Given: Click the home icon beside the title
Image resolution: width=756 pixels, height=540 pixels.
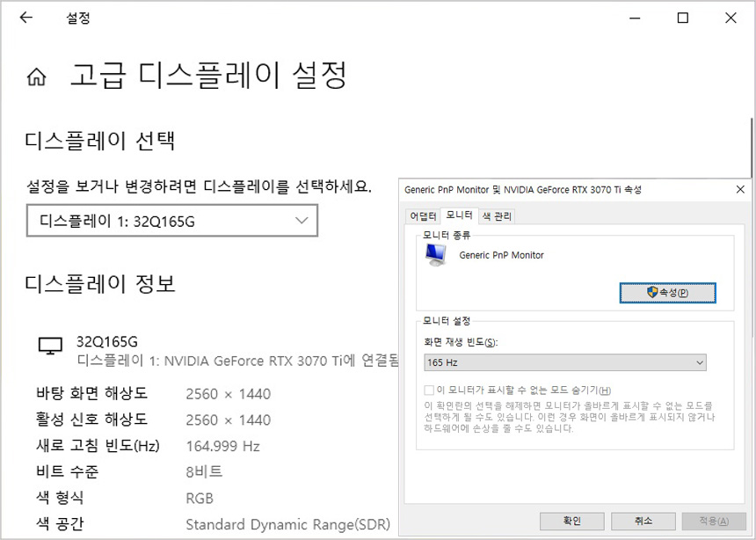Looking at the screenshot, I should point(37,77).
